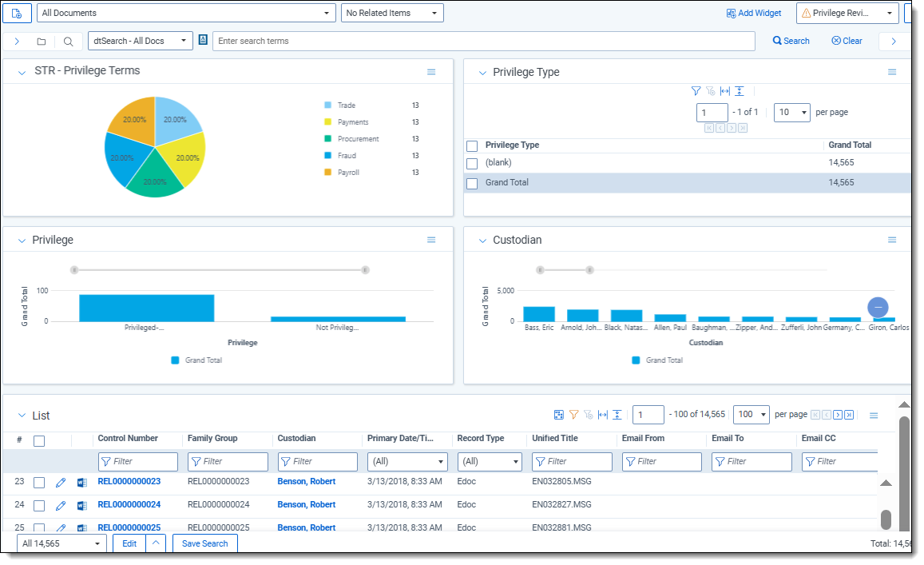Click in the Enter search terms field
The height and width of the screenshot is (565, 924).
pos(483,41)
